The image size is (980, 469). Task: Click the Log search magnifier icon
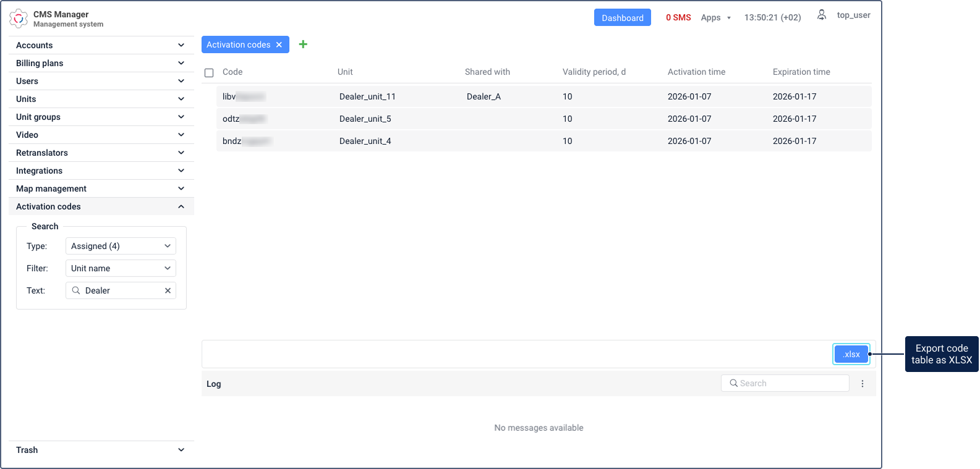click(x=734, y=383)
